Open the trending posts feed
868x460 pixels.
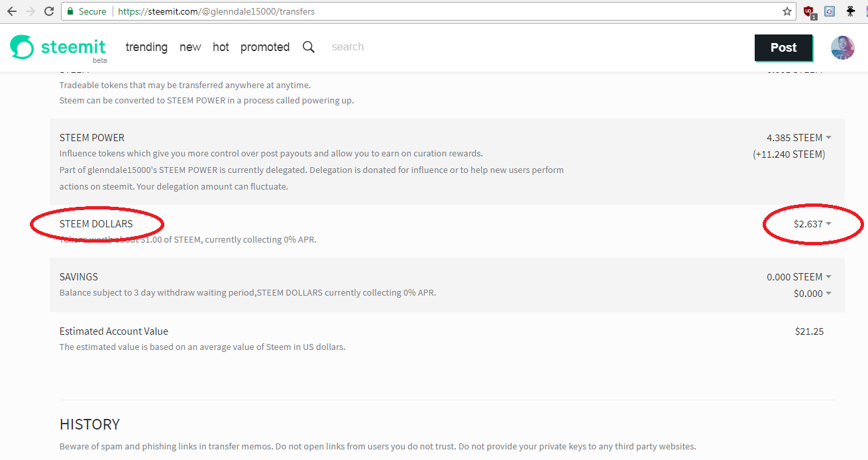click(x=146, y=47)
